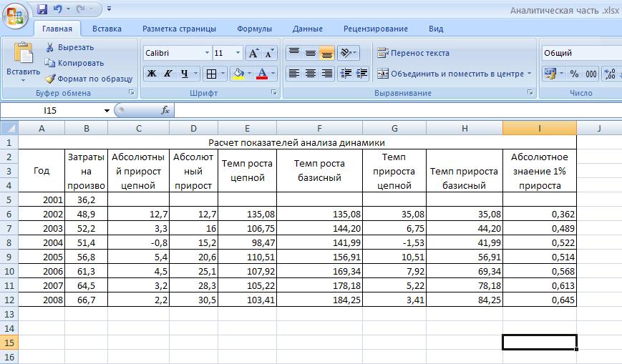Open text orientation options

pos(349,53)
